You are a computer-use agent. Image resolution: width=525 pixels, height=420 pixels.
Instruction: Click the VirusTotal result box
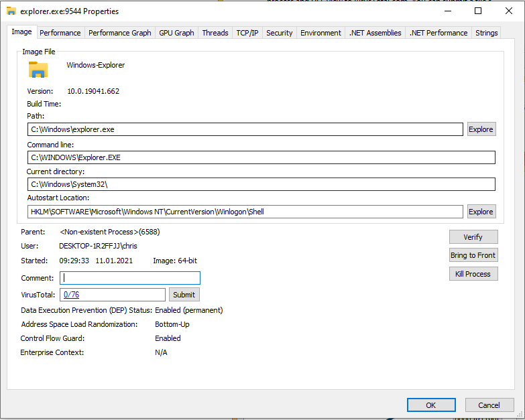point(113,295)
